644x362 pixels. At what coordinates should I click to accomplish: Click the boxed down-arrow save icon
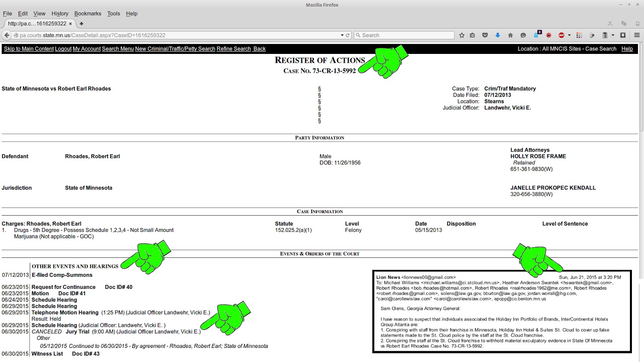tap(623, 35)
